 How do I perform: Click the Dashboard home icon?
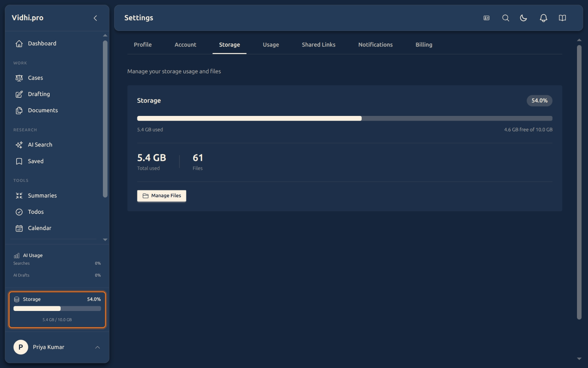(19, 44)
